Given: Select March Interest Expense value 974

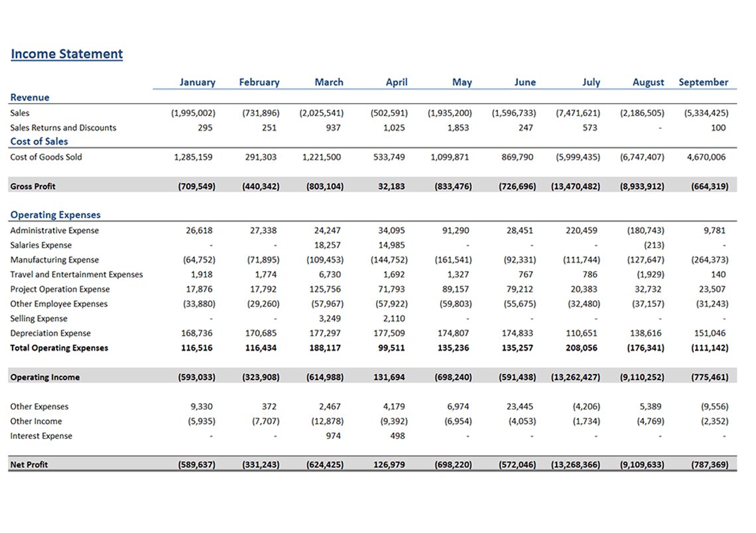Looking at the screenshot, I should coord(333,436).
